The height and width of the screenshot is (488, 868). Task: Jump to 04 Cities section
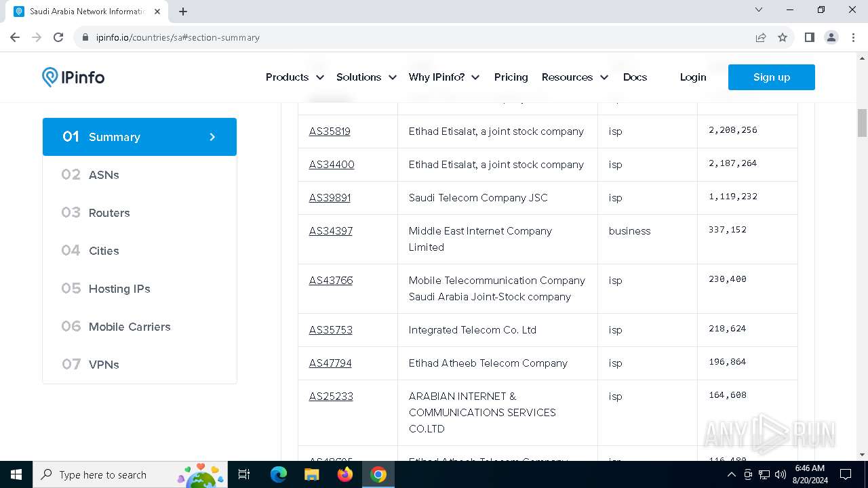point(140,251)
